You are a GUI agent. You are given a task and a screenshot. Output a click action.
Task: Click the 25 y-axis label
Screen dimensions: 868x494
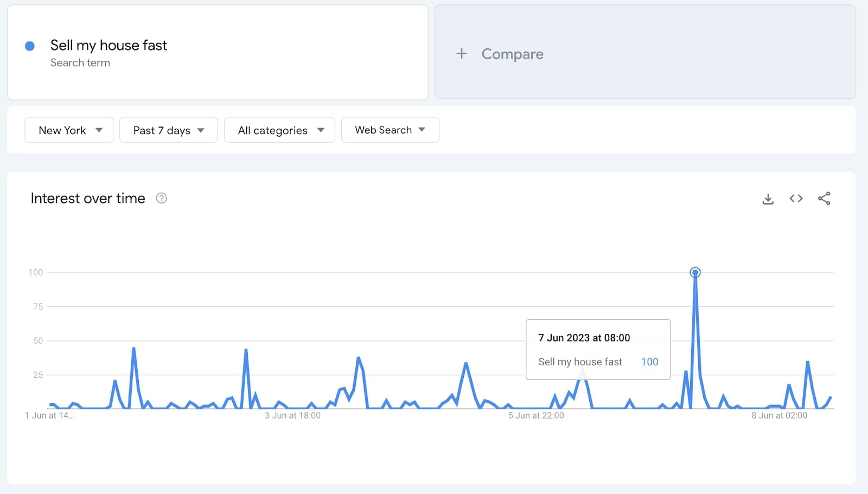(x=38, y=375)
